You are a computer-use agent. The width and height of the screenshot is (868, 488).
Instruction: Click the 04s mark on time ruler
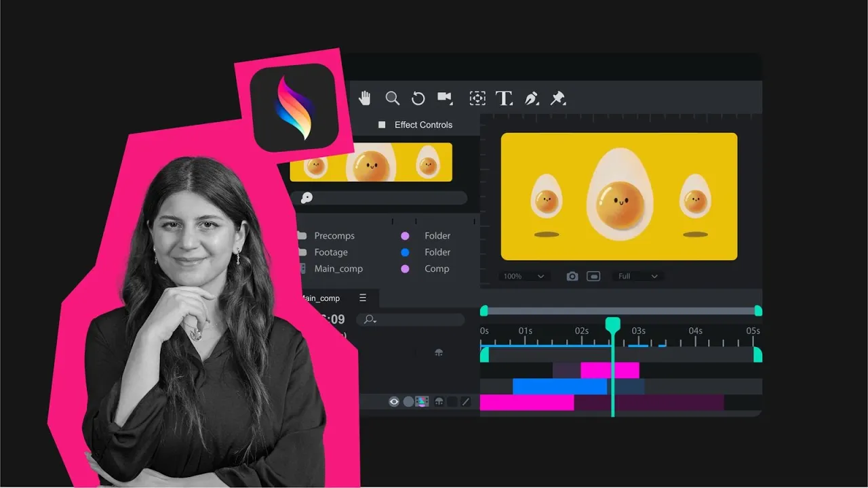[x=696, y=331]
